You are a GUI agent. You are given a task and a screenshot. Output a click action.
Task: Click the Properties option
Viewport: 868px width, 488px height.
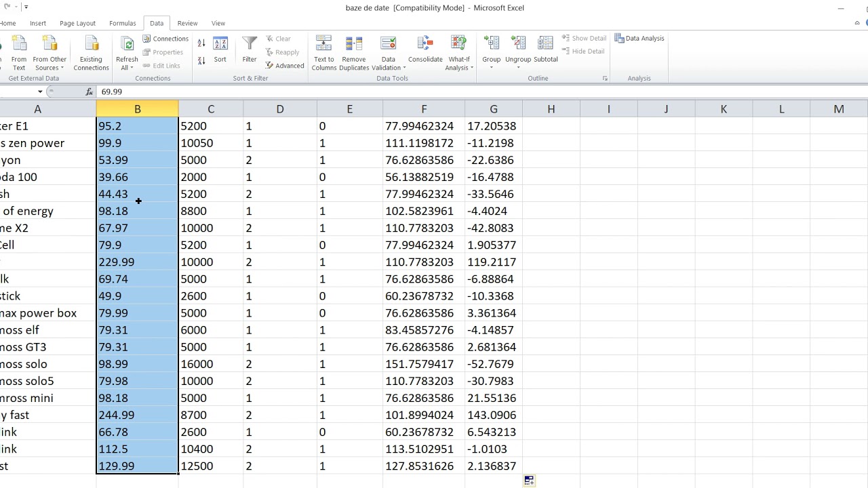(163, 52)
